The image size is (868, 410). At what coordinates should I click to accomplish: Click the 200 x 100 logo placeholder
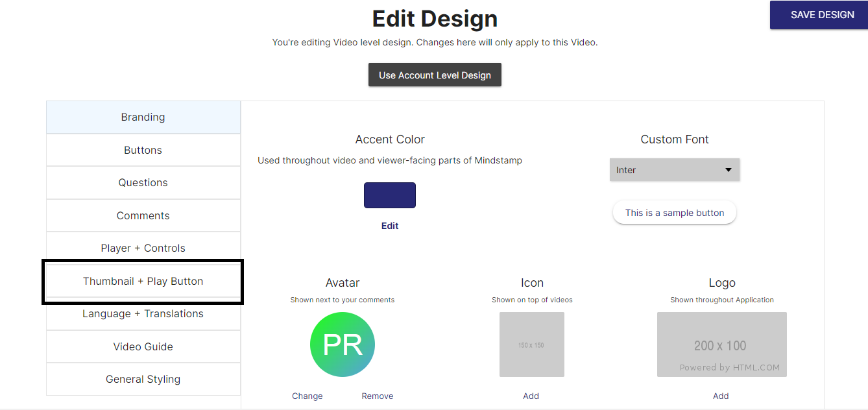pyautogui.click(x=721, y=344)
